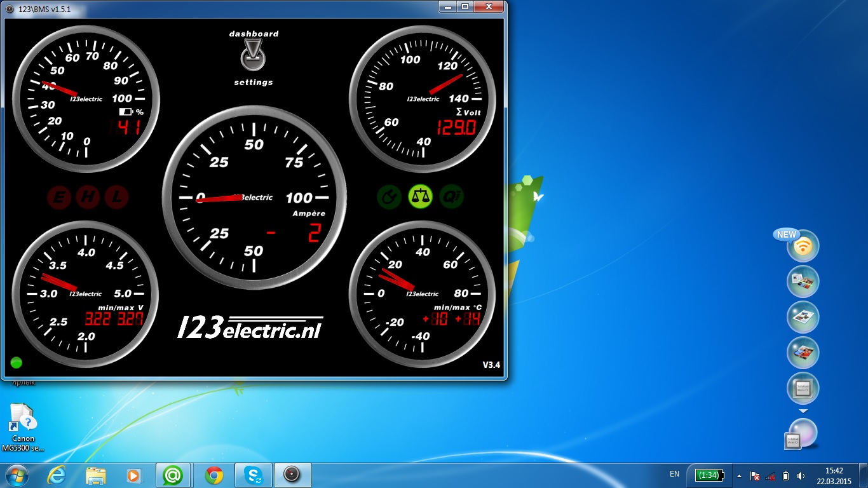Click the Σ Volt total voltage gauge
This screenshot has height=488, width=868.
point(423,99)
